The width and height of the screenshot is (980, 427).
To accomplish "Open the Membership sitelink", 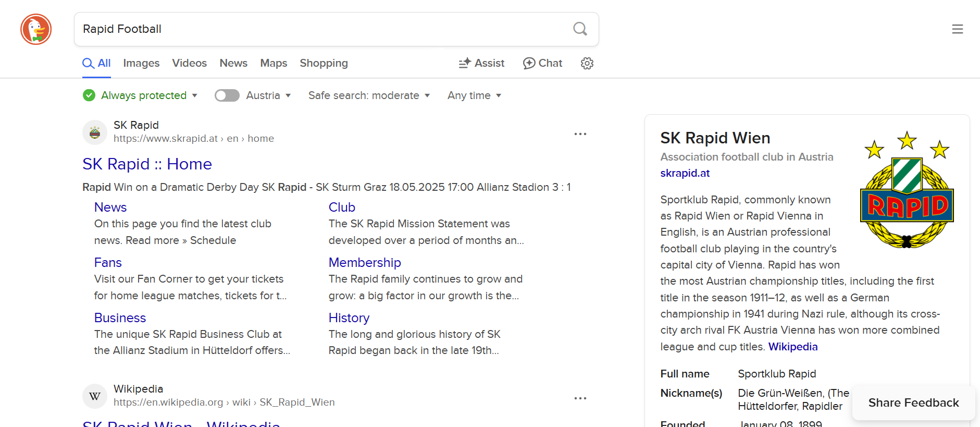I will (365, 262).
